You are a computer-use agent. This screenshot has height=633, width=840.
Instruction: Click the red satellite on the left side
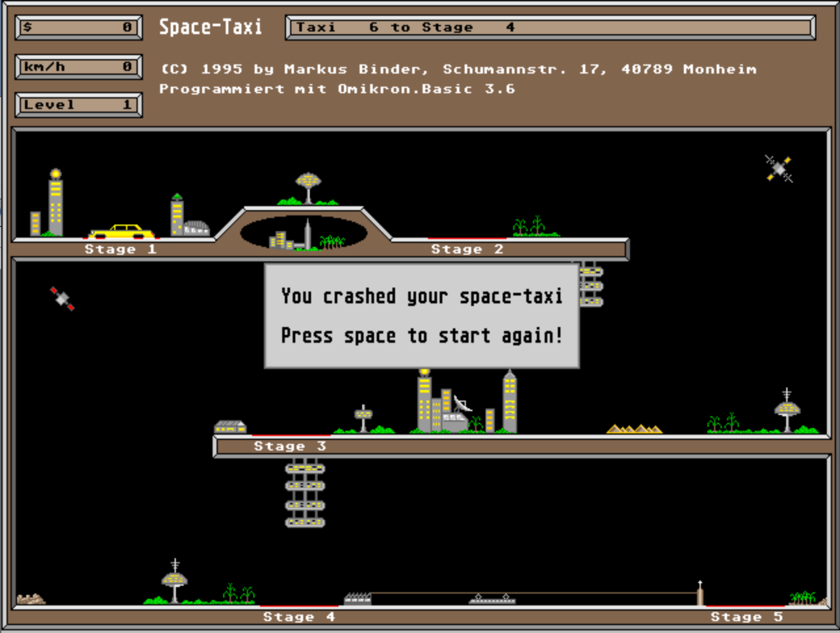[x=62, y=299]
